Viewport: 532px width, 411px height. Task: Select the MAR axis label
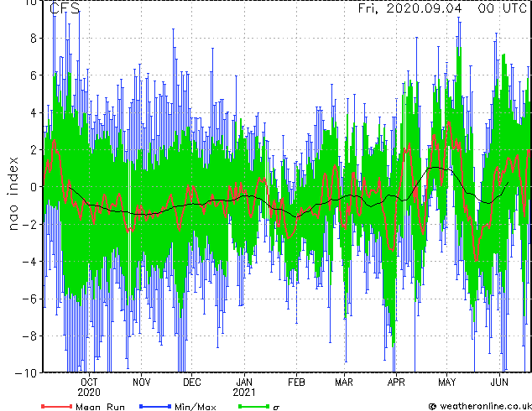tap(344, 382)
